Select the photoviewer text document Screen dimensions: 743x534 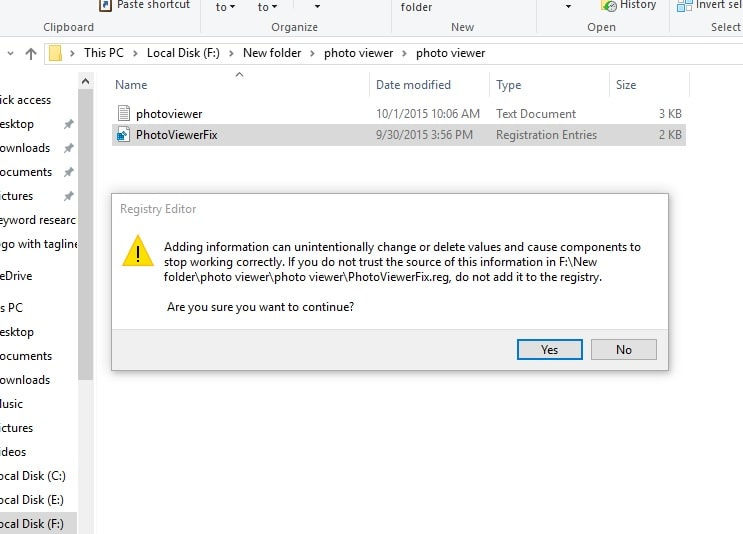[399, 114]
